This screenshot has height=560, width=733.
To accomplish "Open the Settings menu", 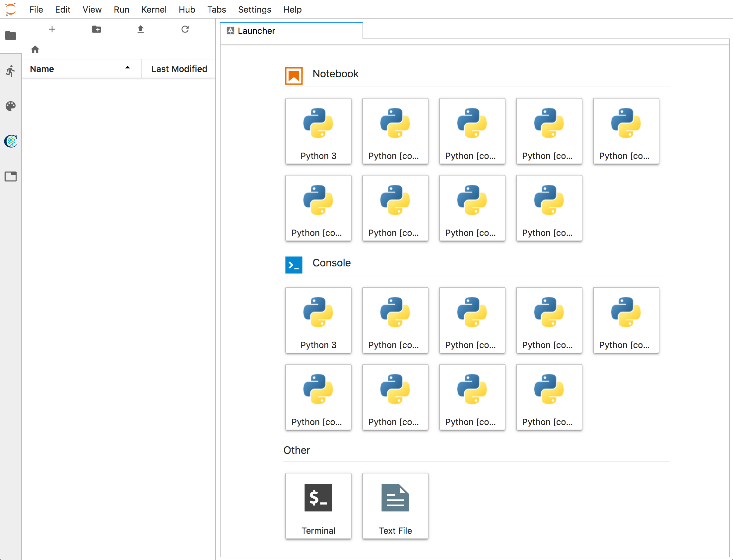I will click(x=254, y=9).
